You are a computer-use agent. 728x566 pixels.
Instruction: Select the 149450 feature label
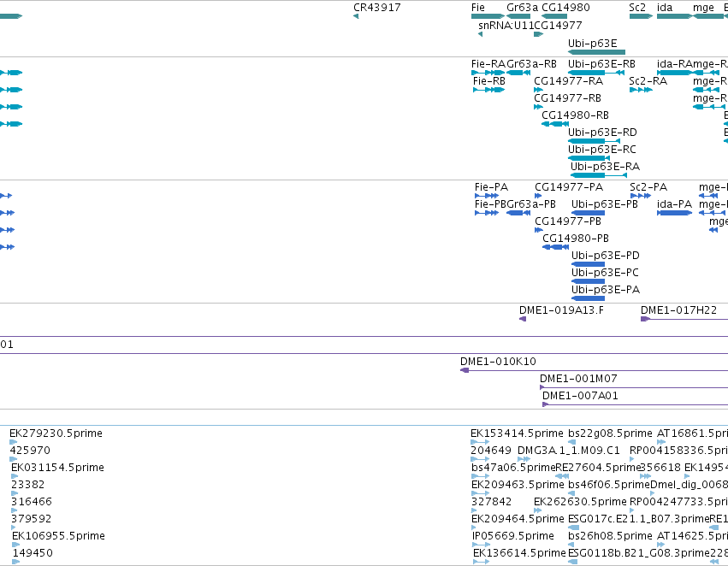click(33, 553)
